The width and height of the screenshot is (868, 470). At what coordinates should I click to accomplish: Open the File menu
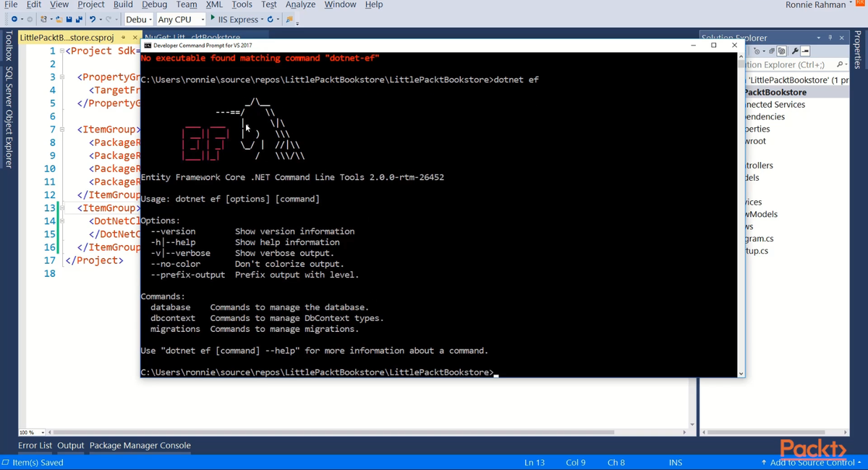[11, 4]
